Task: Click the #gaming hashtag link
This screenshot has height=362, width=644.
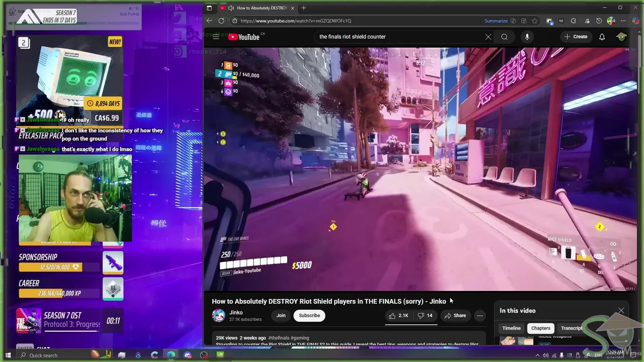Action: (300, 338)
